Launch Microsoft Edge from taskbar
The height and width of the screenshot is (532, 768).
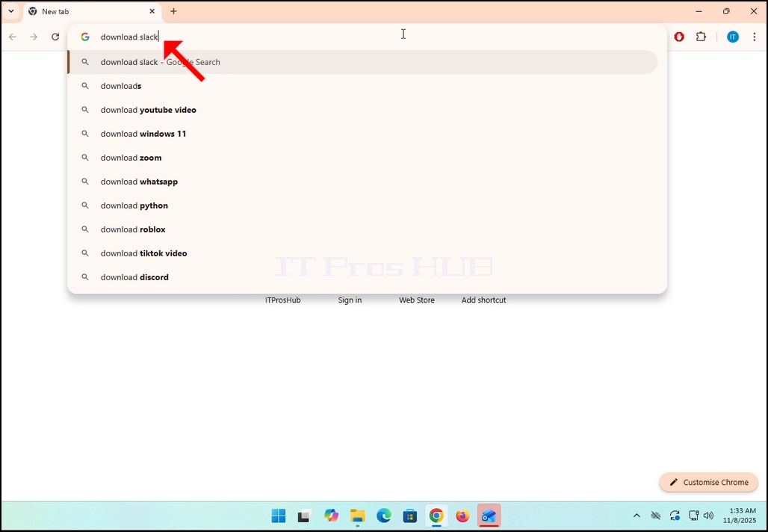[384, 516]
